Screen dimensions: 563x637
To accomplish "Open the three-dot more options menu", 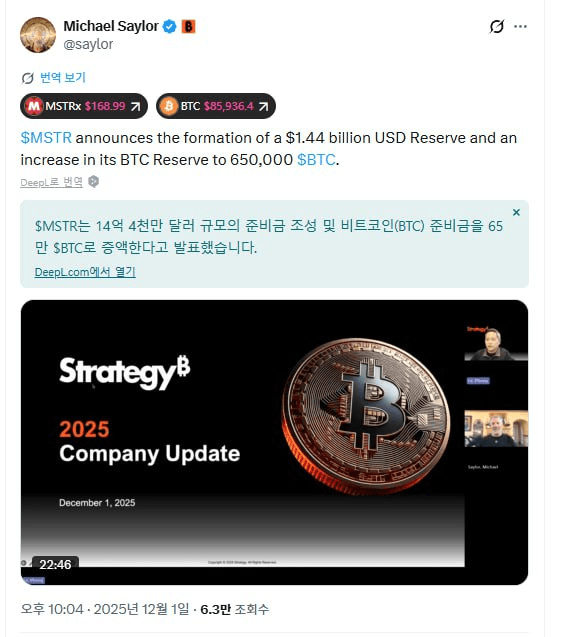I will 520,26.
